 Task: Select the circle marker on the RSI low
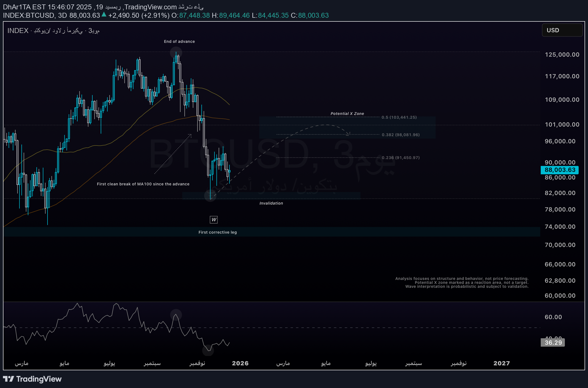pos(208,350)
